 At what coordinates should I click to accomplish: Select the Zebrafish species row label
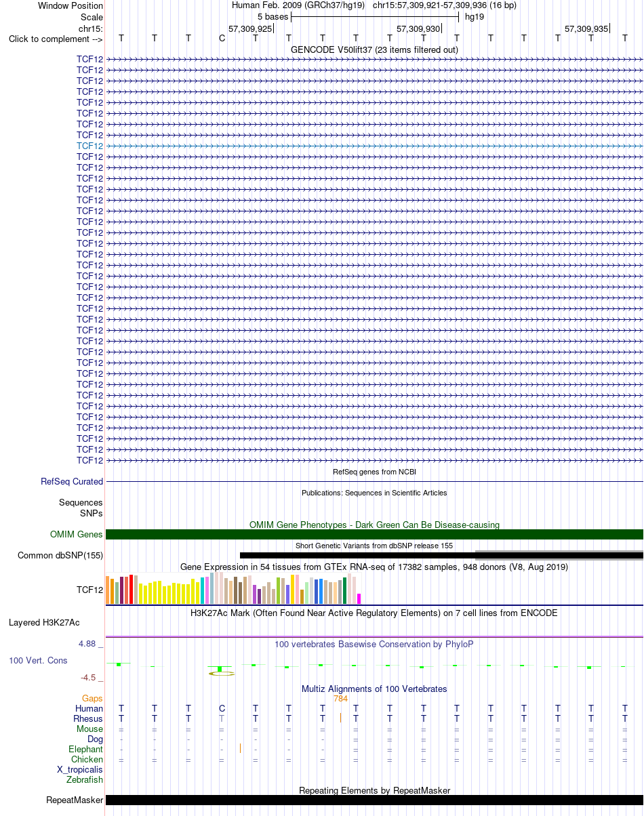point(85,780)
